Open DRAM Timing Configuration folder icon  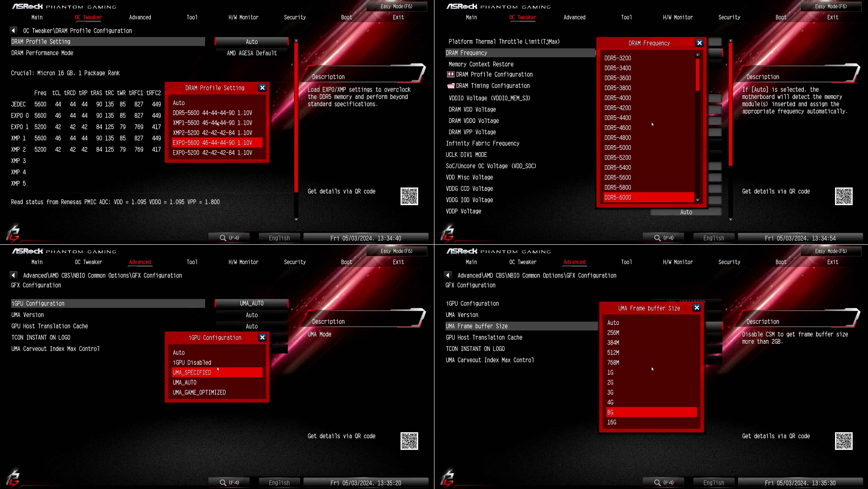tap(451, 86)
